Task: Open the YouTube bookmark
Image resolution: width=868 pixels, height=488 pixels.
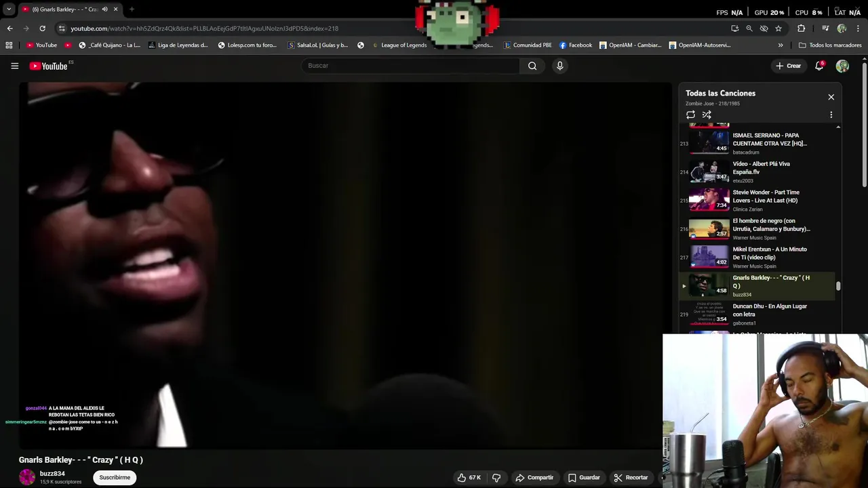Action: click(41, 45)
